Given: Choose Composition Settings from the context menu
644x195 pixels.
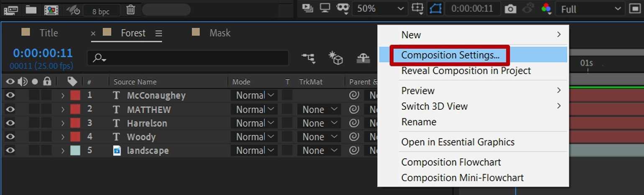Looking at the screenshot, I should pyautogui.click(x=450, y=55).
